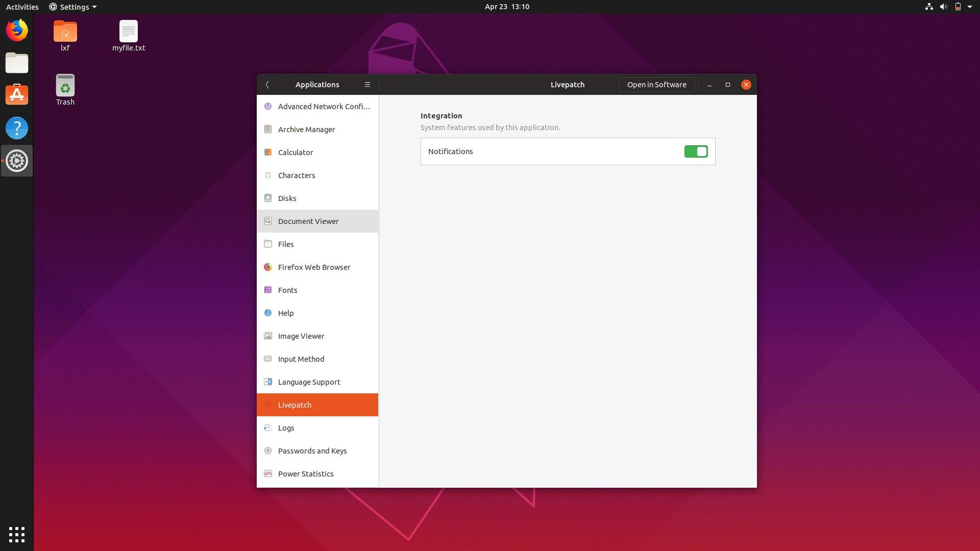Expand the hamburger menu in Applications
The width and height of the screenshot is (980, 551).
click(x=367, y=84)
